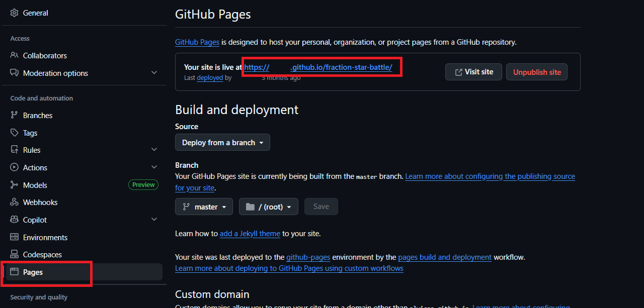Image resolution: width=644 pixels, height=308 pixels.
Task: Click the 'deployed' link under site URL
Action: click(x=210, y=78)
